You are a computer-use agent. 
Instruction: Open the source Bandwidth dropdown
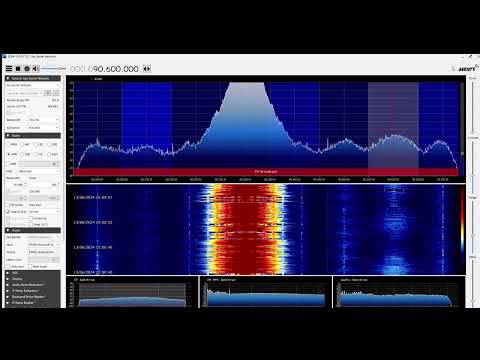(x=42, y=120)
